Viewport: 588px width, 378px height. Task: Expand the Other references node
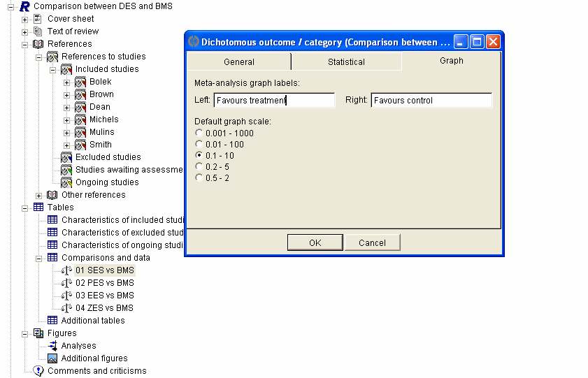pyautogui.click(x=38, y=196)
